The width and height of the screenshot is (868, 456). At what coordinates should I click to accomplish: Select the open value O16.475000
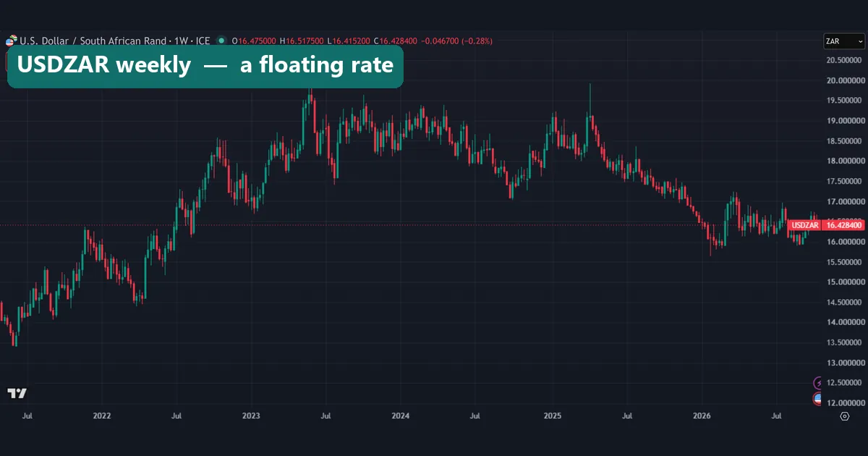click(254, 41)
